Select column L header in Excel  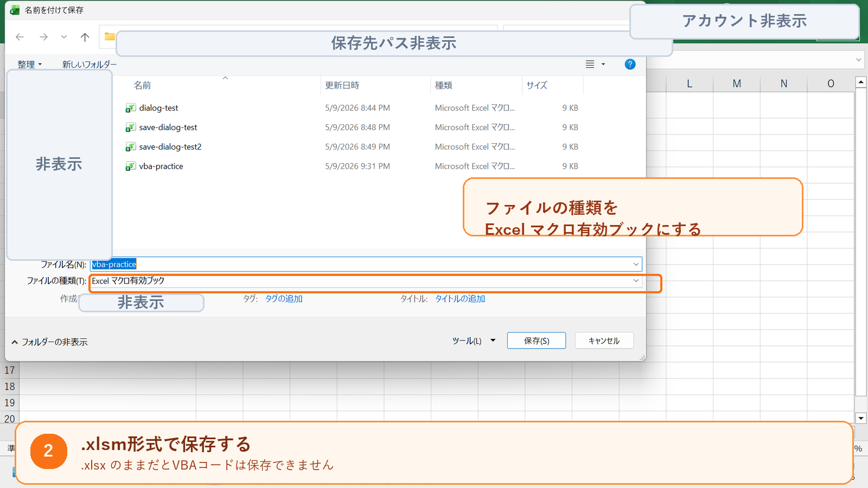(690, 84)
